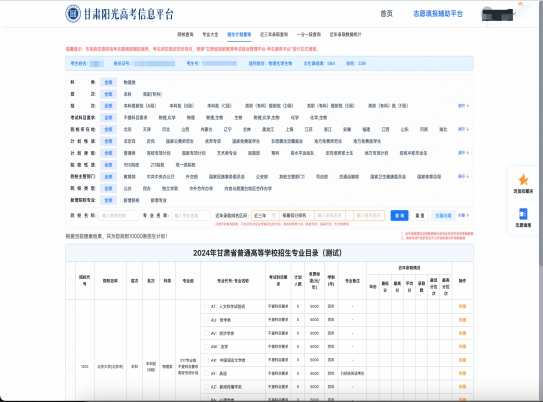Image resolution: width=543 pixels, height=402 pixels.
Task: Check the box beside 英语 major
Action: click(206, 373)
